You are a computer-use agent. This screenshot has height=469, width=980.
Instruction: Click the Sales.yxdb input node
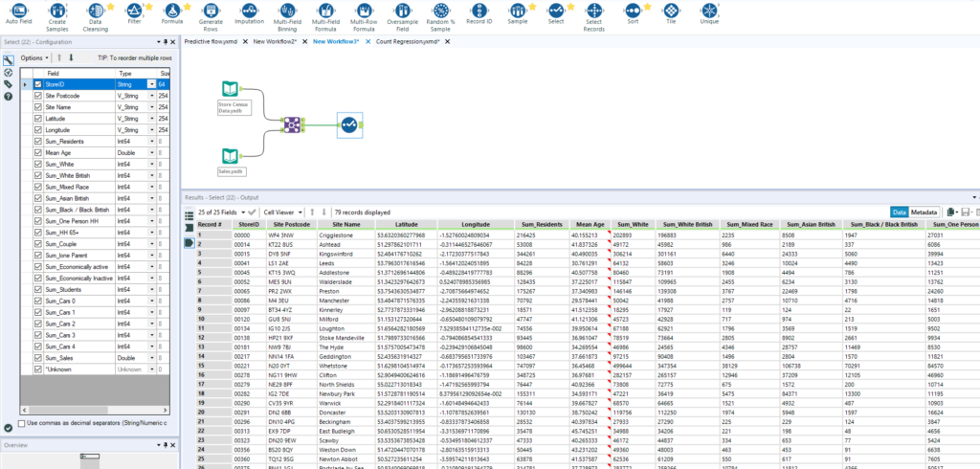pyautogui.click(x=230, y=156)
